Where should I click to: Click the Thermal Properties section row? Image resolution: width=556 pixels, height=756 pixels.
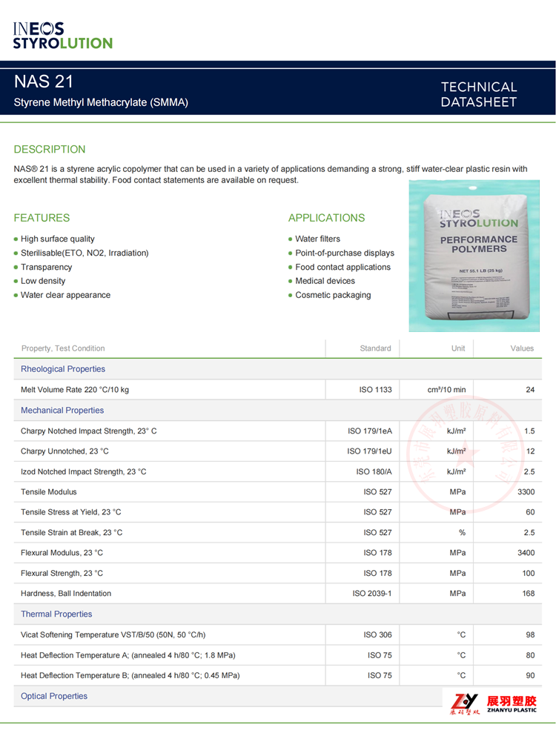[x=56, y=614]
